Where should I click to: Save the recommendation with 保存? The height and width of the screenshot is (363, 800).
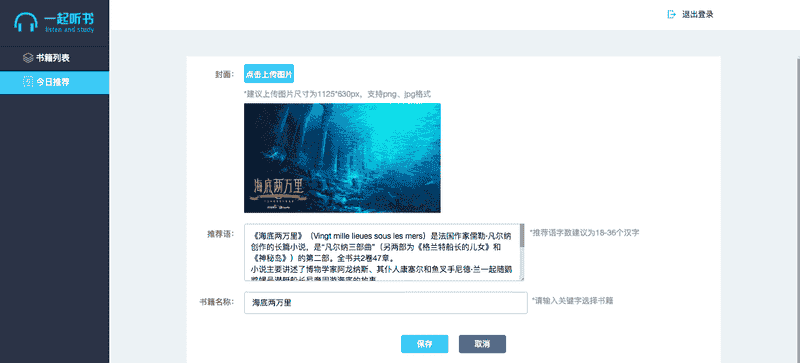click(x=424, y=344)
